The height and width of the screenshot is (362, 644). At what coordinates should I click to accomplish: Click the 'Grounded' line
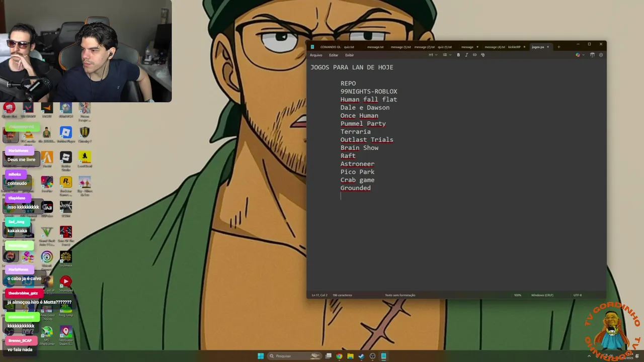coord(356,188)
